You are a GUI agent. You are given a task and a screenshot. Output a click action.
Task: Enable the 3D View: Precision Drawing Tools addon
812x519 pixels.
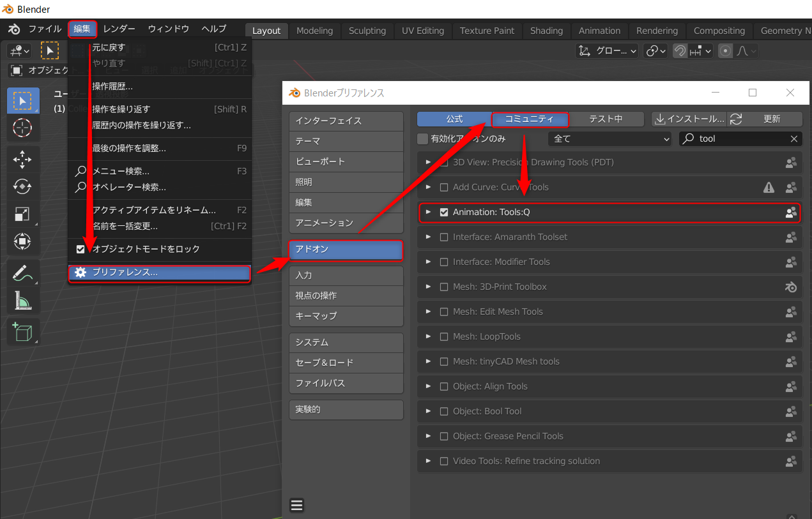pyautogui.click(x=444, y=162)
